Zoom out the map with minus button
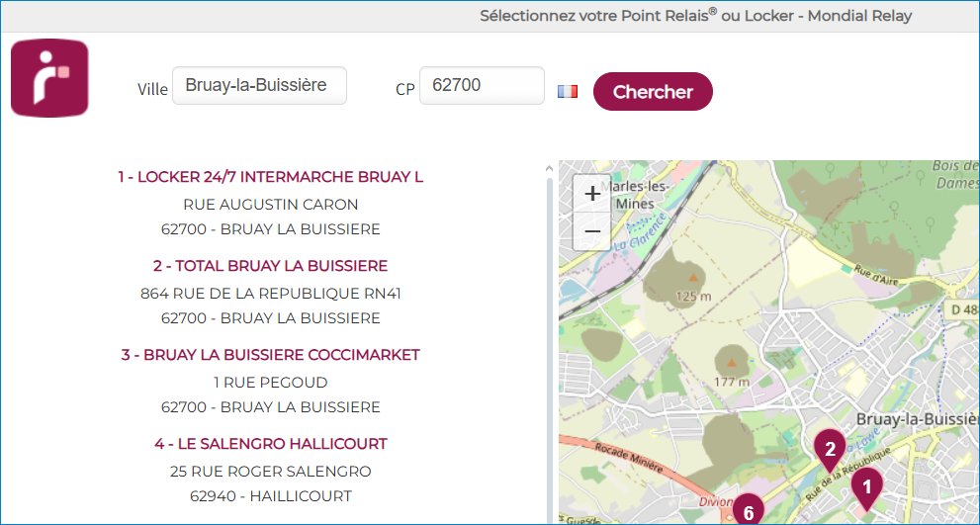Viewport: 980px width, 525px height. pyautogui.click(x=592, y=231)
